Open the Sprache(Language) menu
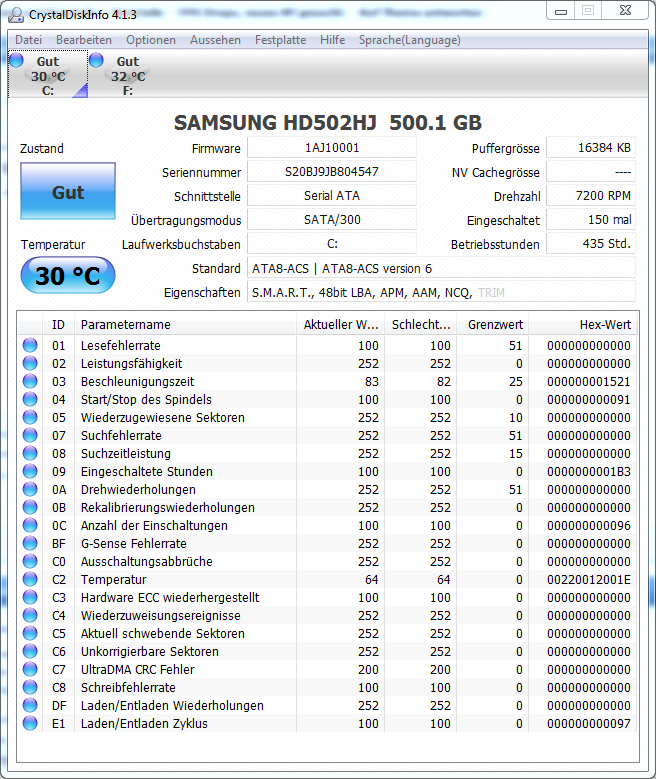656x779 pixels. pyautogui.click(x=410, y=40)
